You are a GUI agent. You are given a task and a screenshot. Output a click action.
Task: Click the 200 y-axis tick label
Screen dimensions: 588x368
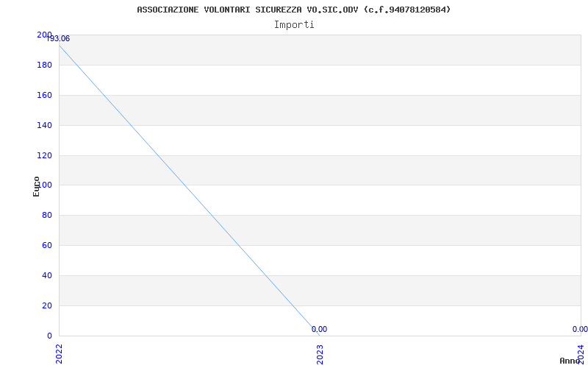pos(44,35)
